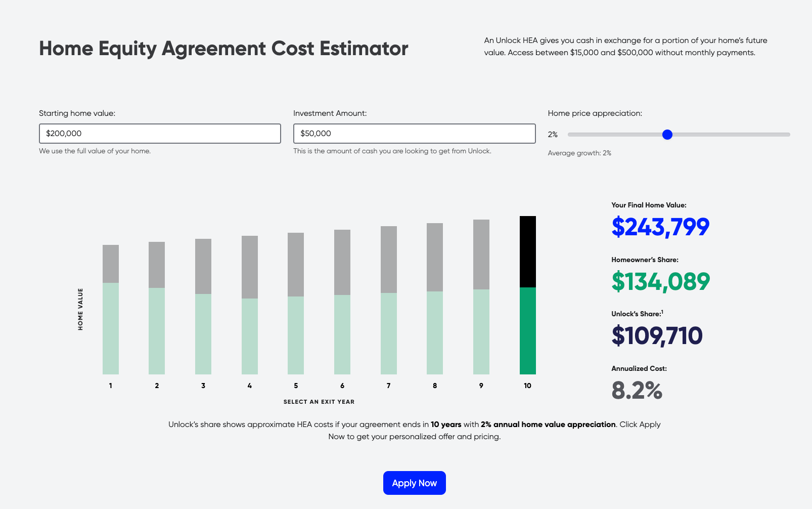Viewport: 812px width, 509px height.
Task: Click the Apply Now button
Action: pos(415,483)
